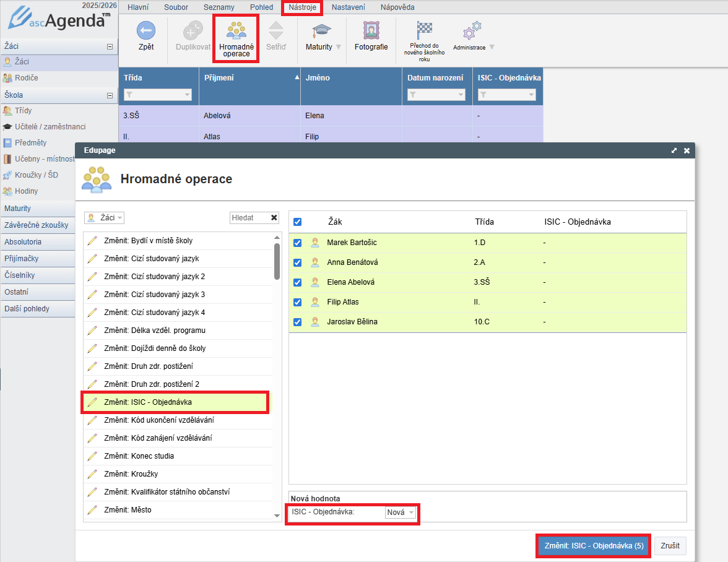The width and height of the screenshot is (728, 562).
Task: Open the Maturity graduation cap icon
Action: coord(321,31)
